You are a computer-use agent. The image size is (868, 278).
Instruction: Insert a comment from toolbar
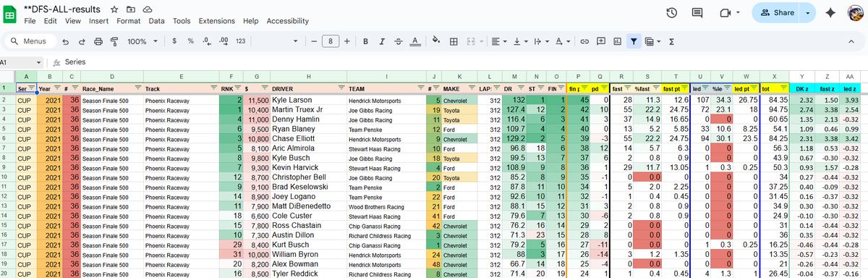point(600,41)
